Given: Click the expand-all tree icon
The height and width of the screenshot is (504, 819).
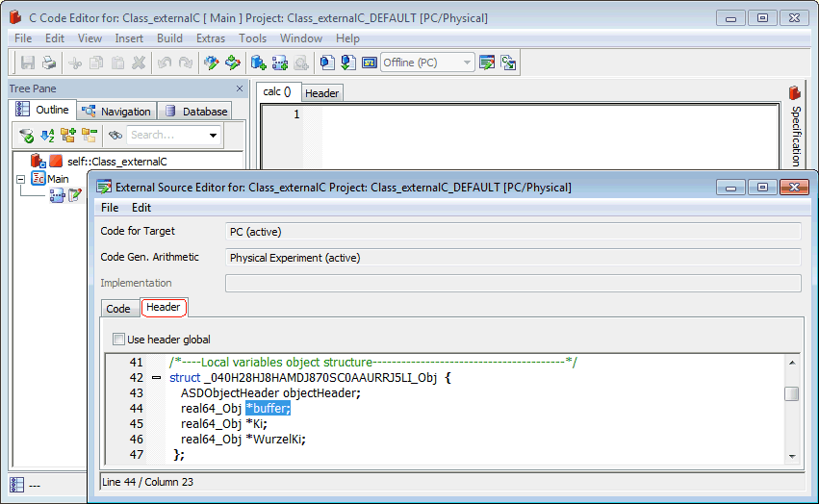Looking at the screenshot, I should (68, 136).
